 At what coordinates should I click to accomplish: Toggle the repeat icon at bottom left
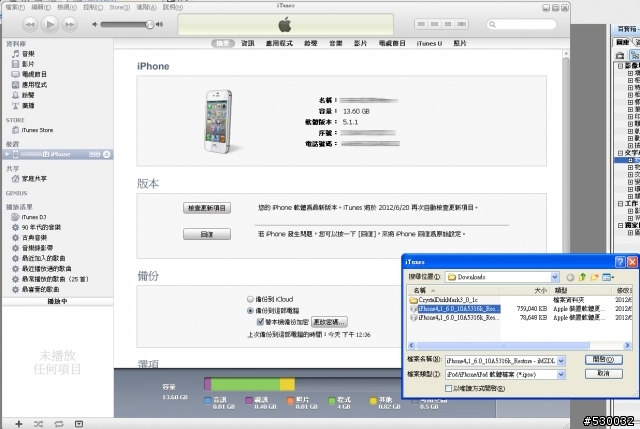coord(59,424)
